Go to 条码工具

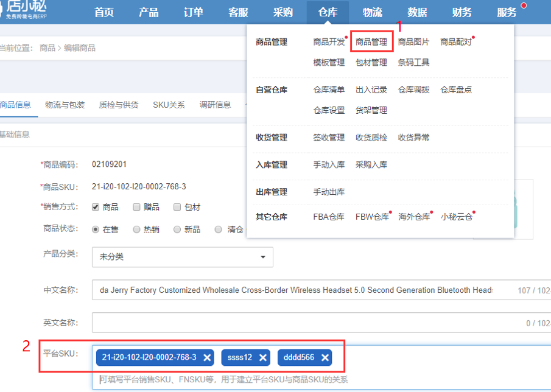click(413, 62)
